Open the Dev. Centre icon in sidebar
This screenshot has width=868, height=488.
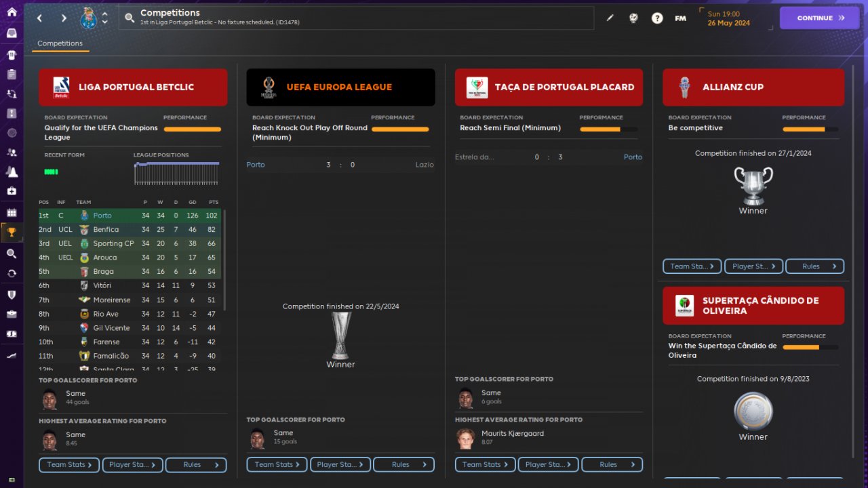tap(12, 356)
